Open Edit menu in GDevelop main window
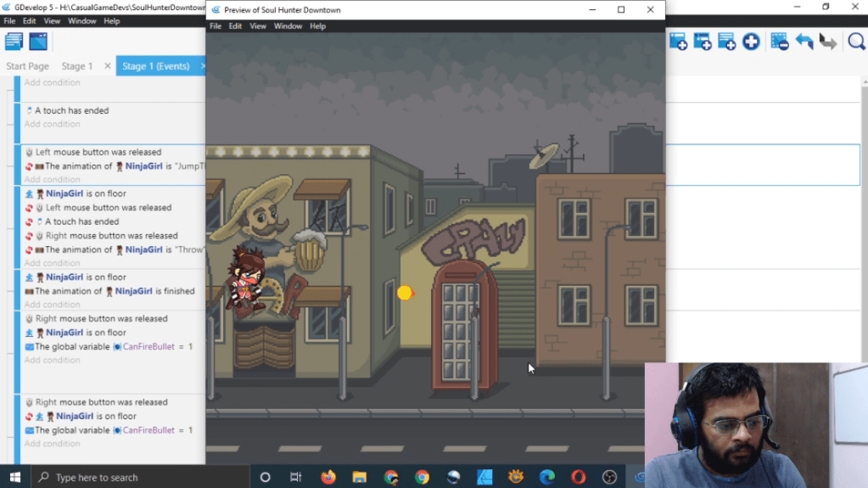 (x=30, y=21)
